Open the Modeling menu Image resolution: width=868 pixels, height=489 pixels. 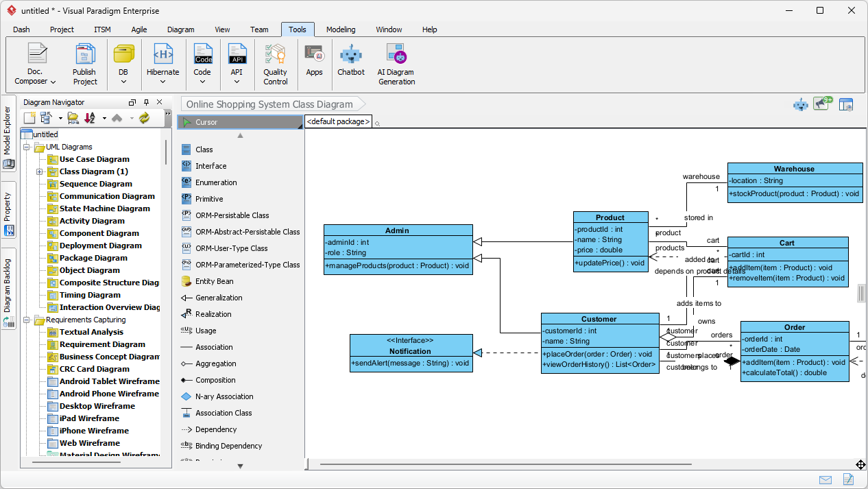(340, 29)
